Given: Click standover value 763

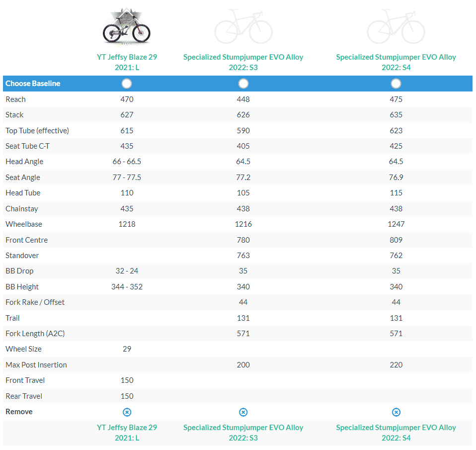Looking at the screenshot, I should (x=243, y=256).
